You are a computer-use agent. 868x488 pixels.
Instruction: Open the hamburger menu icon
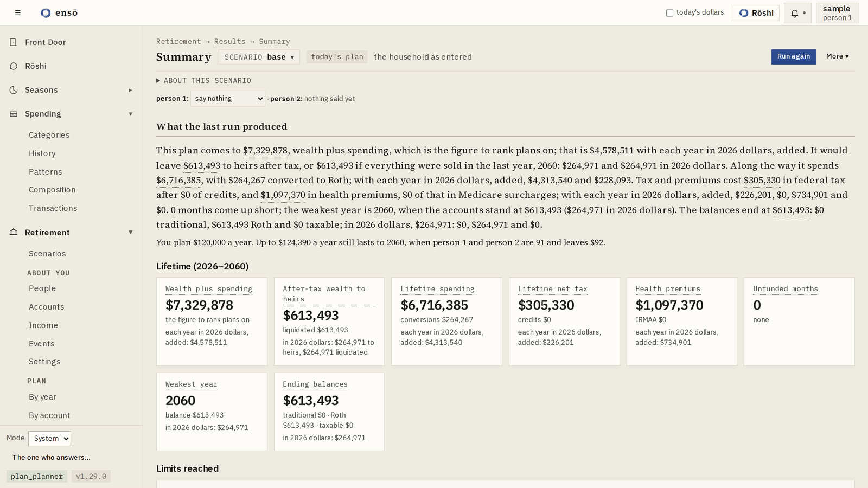point(18,12)
